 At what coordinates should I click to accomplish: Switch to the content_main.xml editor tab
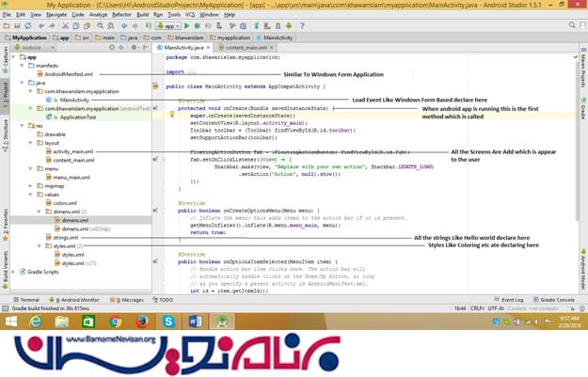(245, 46)
